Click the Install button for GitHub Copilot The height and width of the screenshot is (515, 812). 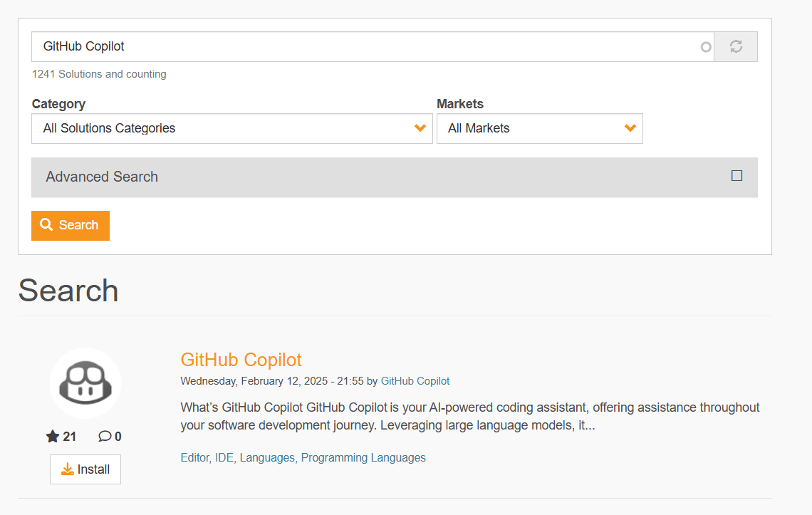(x=85, y=469)
